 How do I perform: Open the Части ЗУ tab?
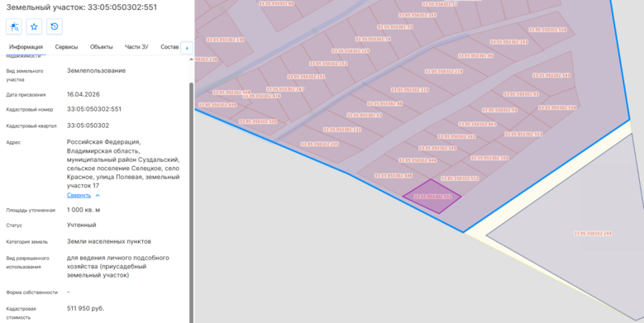(136, 47)
